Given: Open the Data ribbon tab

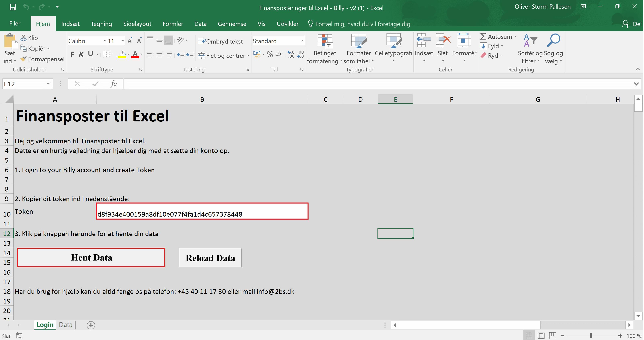Looking at the screenshot, I should click(x=201, y=24).
